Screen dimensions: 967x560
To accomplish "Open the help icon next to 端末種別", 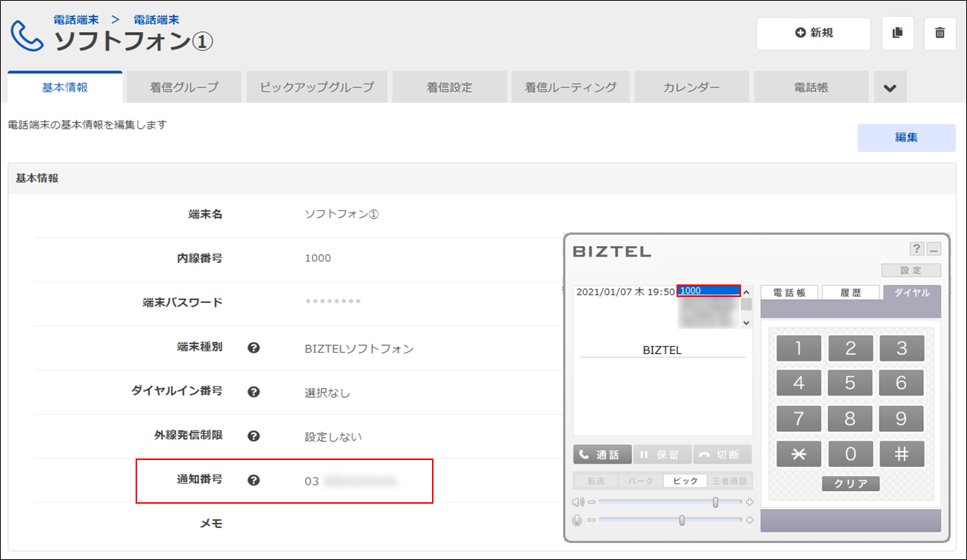I will [253, 347].
